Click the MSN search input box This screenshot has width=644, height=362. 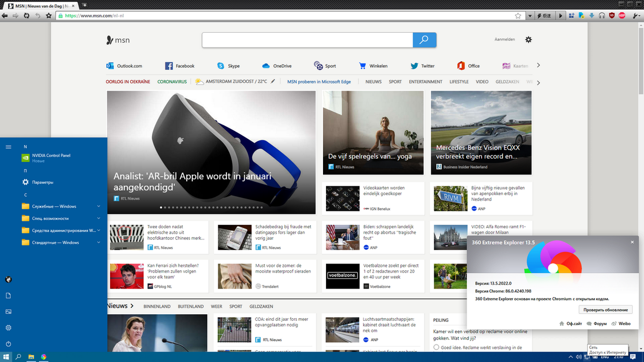(307, 40)
